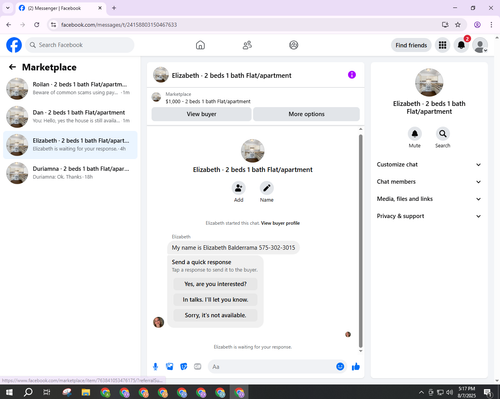Click the Add people icon

(239, 188)
